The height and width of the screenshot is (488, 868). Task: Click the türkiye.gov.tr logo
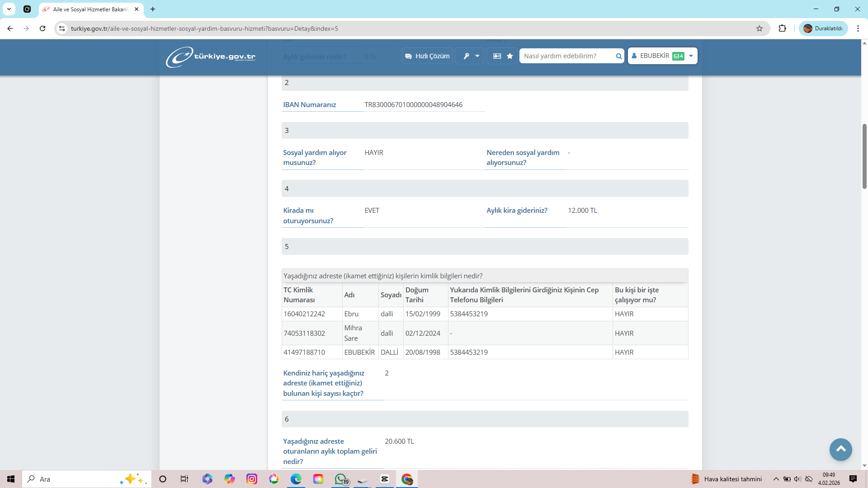click(x=211, y=57)
